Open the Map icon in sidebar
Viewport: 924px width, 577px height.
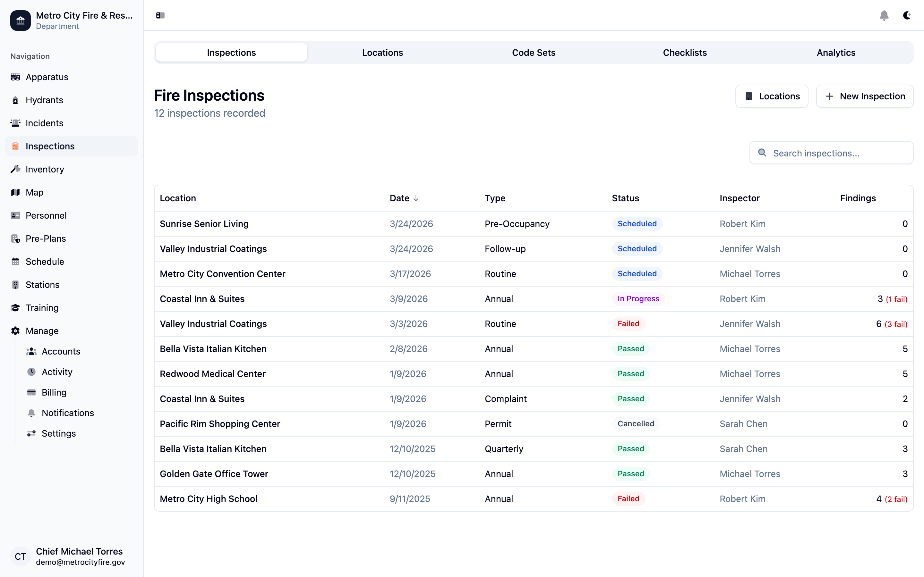click(x=15, y=192)
